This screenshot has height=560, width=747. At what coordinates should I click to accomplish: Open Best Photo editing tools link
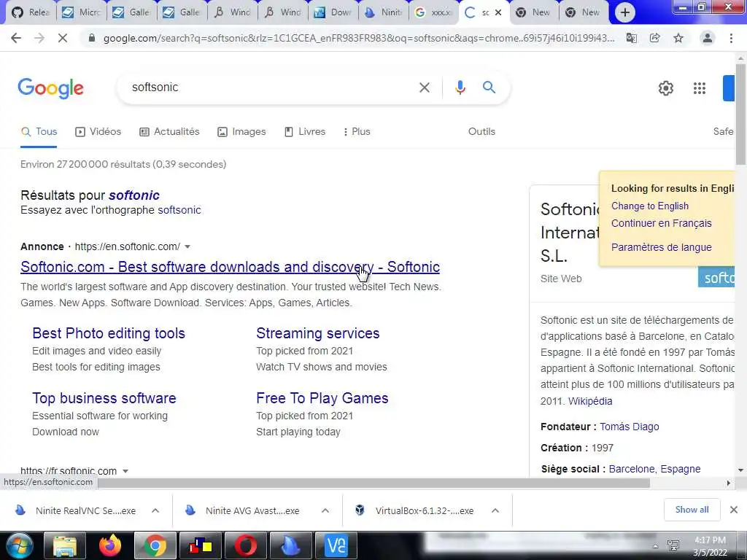click(109, 333)
